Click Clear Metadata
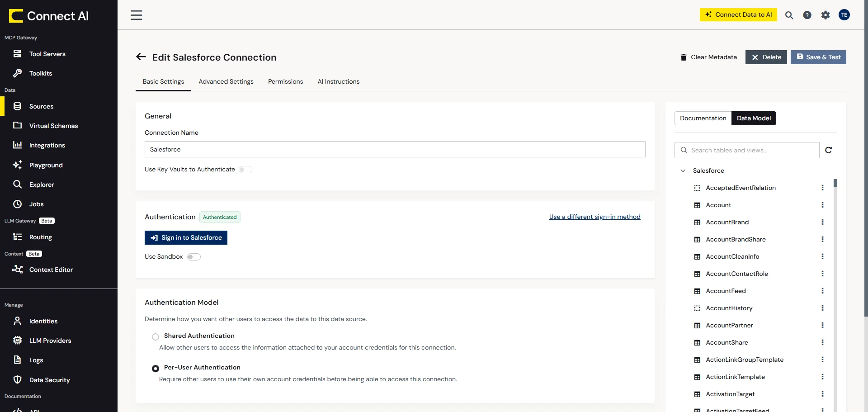The width and height of the screenshot is (868, 412). coord(708,57)
